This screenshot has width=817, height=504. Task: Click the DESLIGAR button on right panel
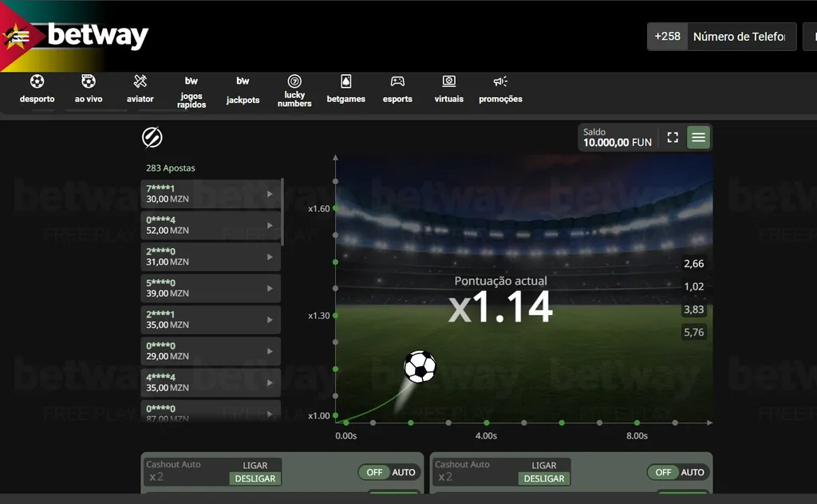543,479
